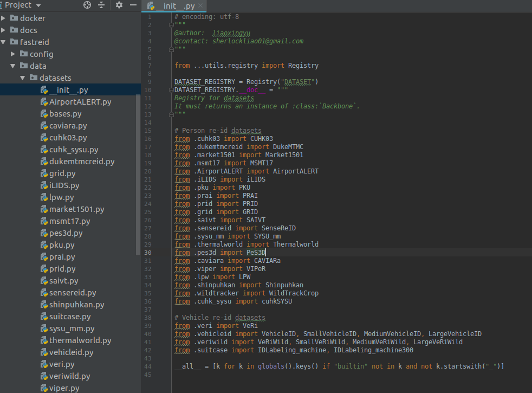This screenshot has width=532, height=393.
Task: Click on 'liaoxingyu' author name
Action: pos(231,33)
